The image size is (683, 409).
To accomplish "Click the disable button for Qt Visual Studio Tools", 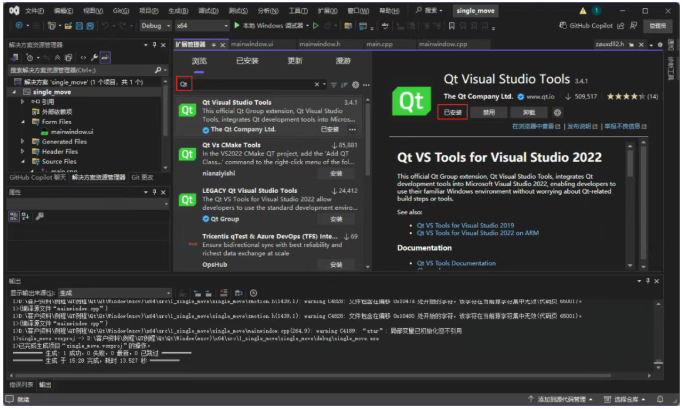I will (489, 112).
